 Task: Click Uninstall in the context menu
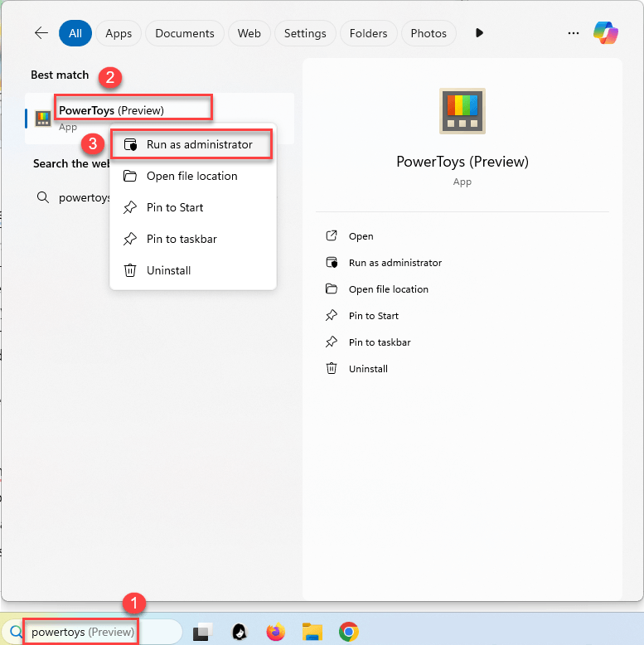coord(168,270)
